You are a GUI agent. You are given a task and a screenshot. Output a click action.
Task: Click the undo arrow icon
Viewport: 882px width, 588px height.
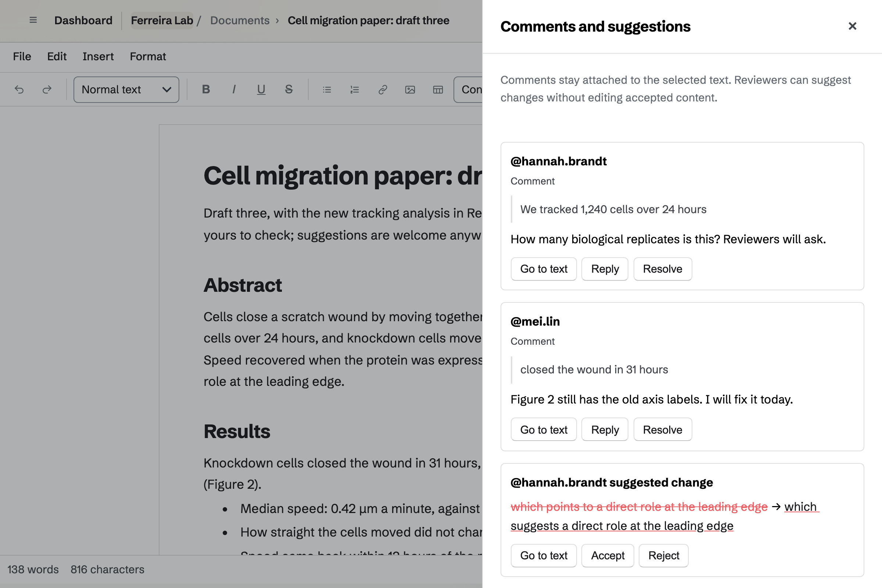pyautogui.click(x=19, y=90)
